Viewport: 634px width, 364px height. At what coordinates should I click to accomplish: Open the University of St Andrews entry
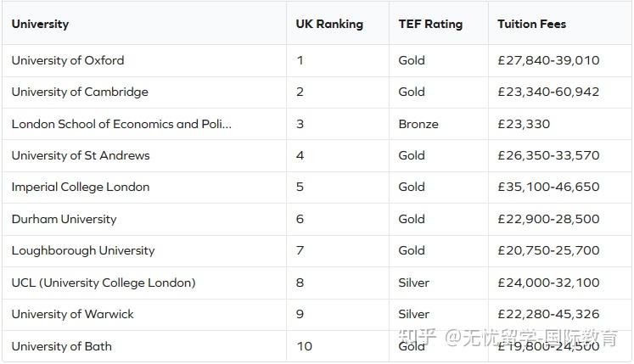point(81,155)
